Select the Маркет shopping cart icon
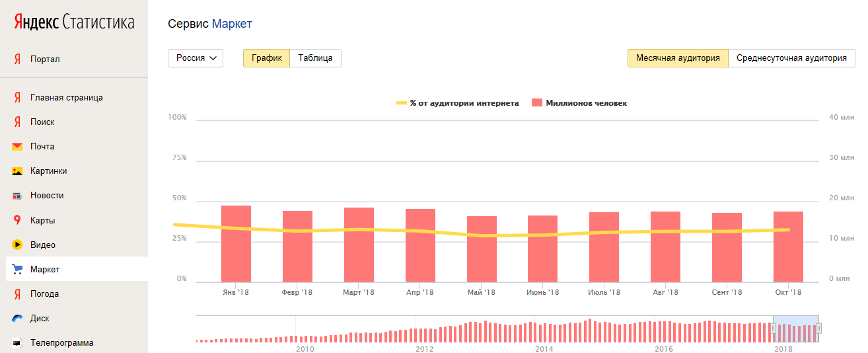This screenshot has height=353, width=868. (x=17, y=269)
